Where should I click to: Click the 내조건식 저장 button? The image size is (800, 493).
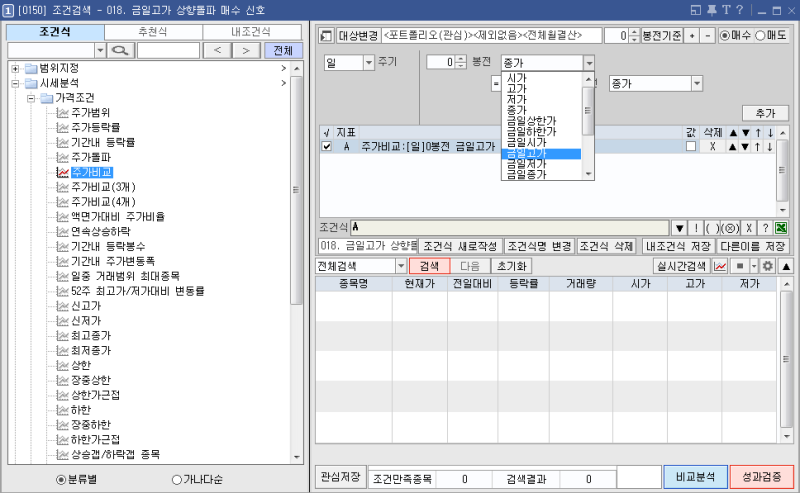pyautogui.click(x=678, y=246)
